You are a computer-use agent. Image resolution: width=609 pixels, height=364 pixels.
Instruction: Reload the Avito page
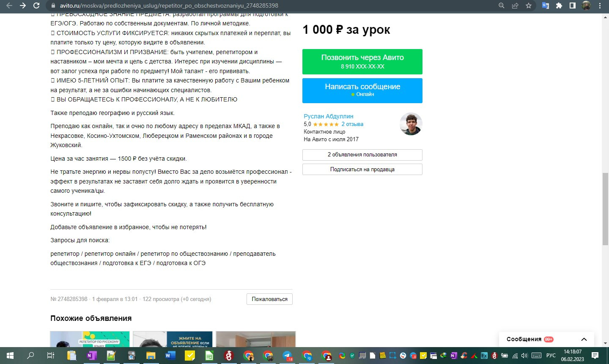[x=36, y=5]
